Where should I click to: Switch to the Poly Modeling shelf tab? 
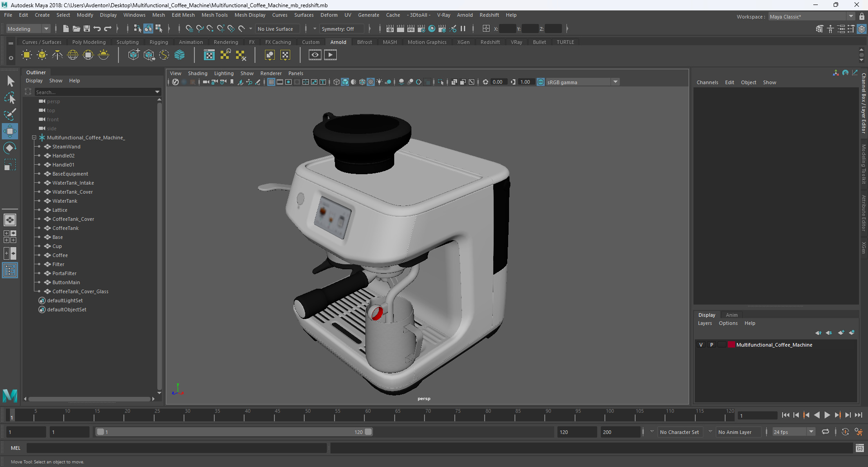[x=89, y=42]
